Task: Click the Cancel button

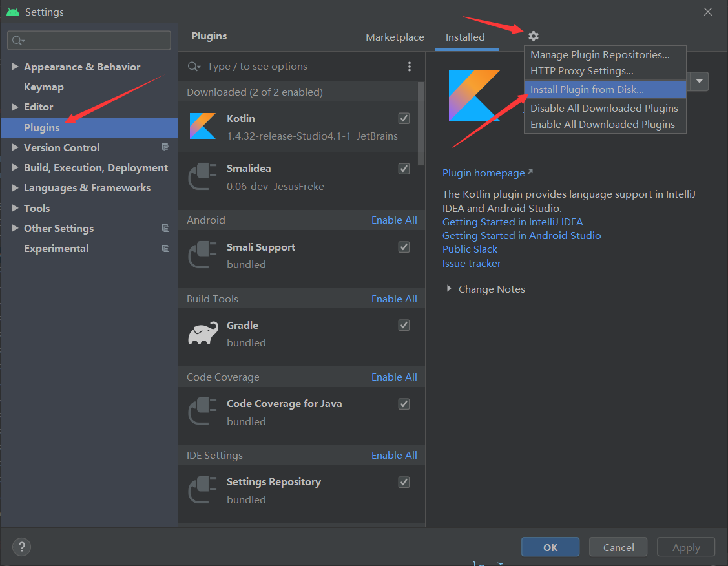Action: coord(618,547)
